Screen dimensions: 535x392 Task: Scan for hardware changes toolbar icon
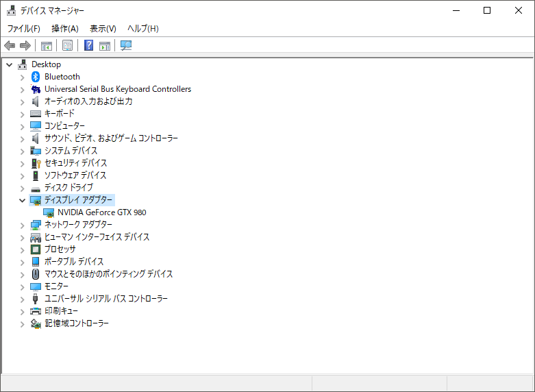[x=126, y=45]
